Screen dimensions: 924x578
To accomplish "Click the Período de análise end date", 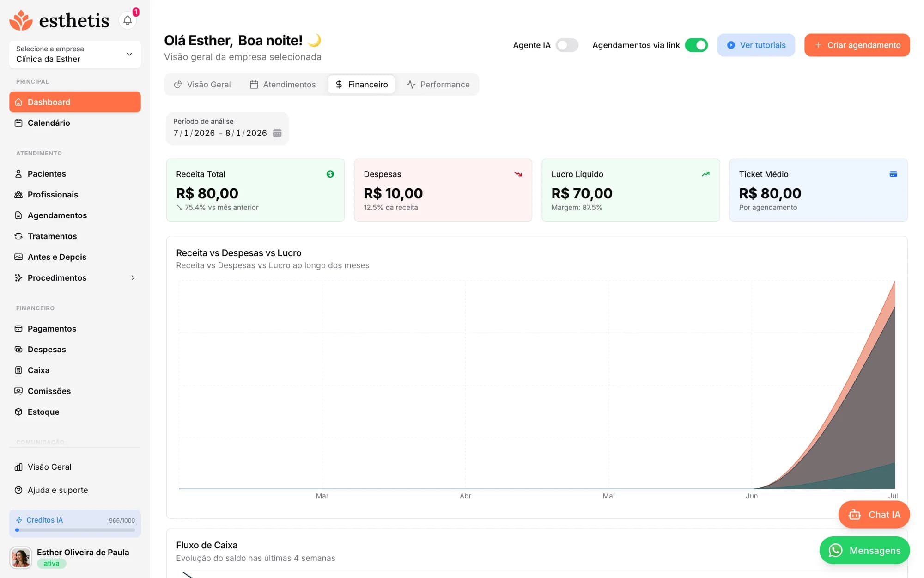I will (246, 133).
